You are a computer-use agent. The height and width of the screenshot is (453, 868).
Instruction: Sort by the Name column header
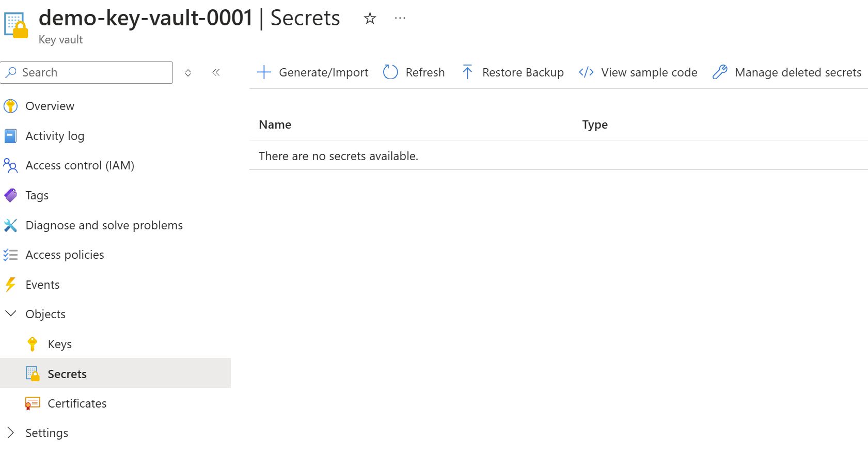(275, 124)
